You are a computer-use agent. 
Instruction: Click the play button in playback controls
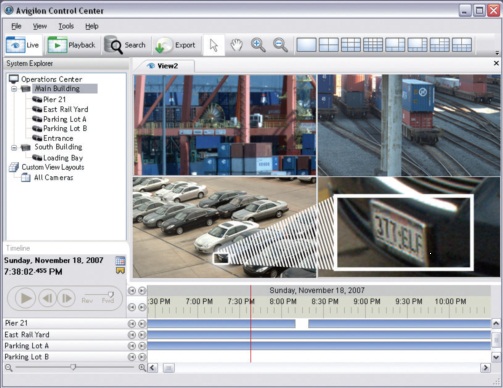tap(26, 298)
